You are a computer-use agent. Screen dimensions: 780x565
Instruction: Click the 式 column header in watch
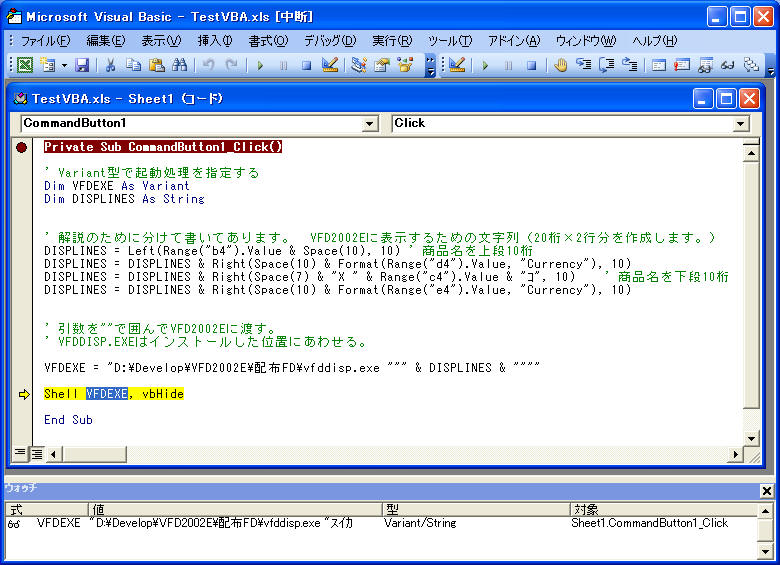tap(47, 509)
